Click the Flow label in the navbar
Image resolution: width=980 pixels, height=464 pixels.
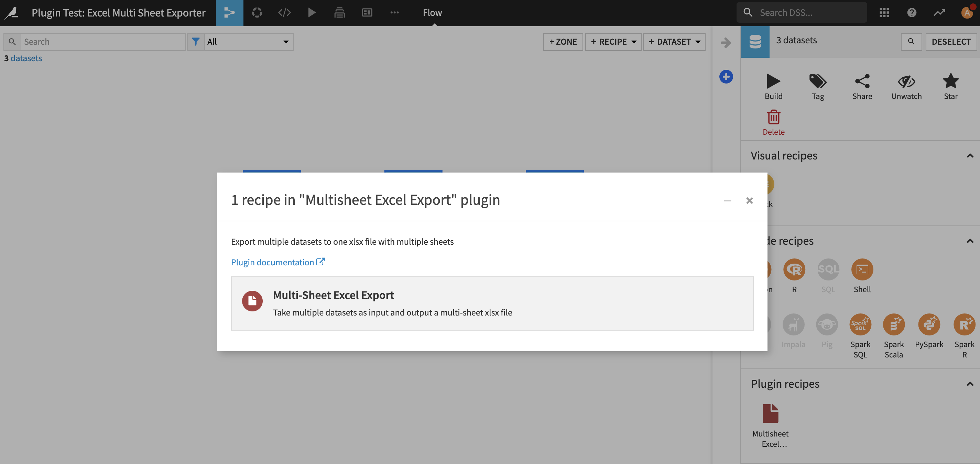432,13
